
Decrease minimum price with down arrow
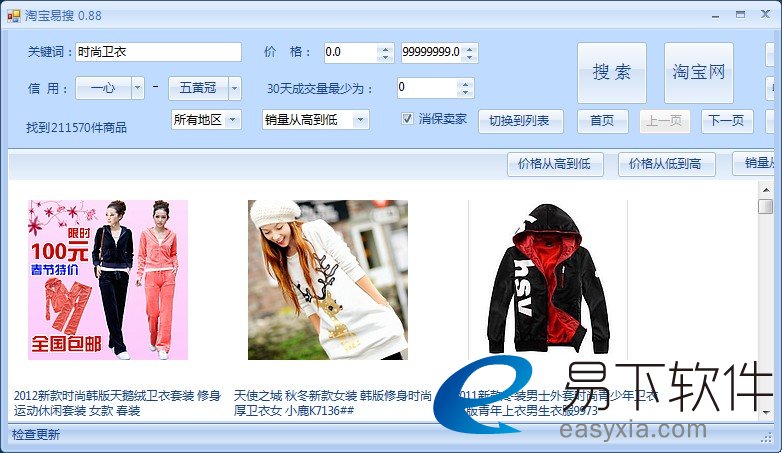click(385, 57)
